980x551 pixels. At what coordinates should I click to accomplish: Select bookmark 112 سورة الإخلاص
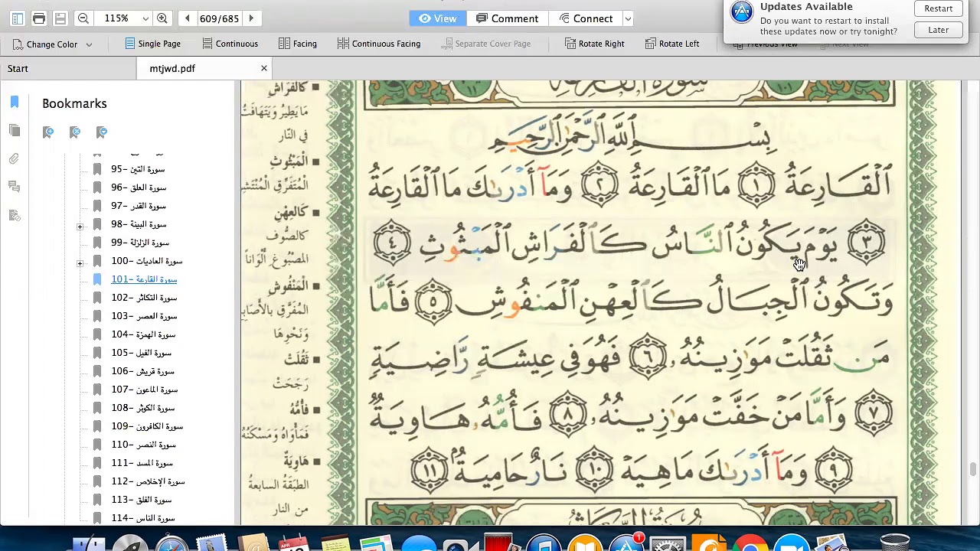pos(149,481)
